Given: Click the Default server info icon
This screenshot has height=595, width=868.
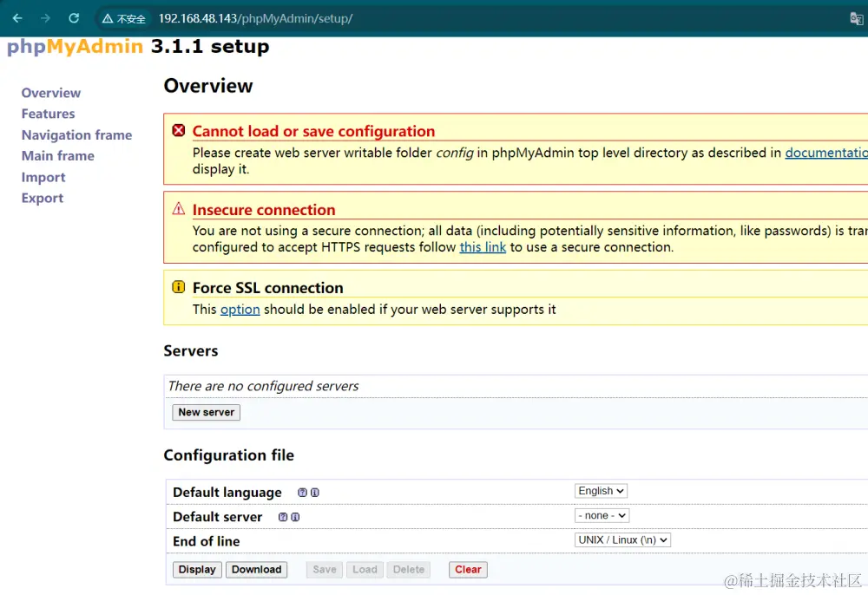Looking at the screenshot, I should pyautogui.click(x=295, y=517).
